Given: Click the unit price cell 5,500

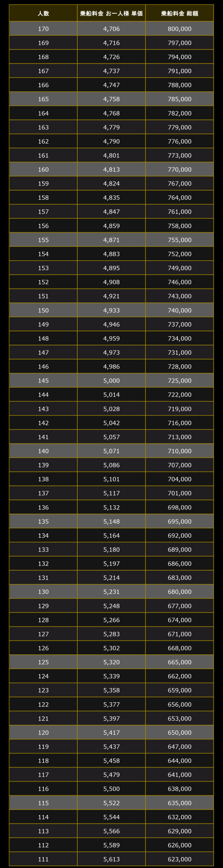Looking at the screenshot, I should pos(111,789).
